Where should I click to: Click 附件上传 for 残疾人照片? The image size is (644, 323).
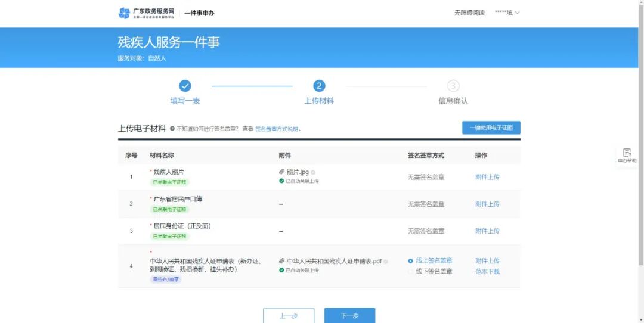point(487,178)
